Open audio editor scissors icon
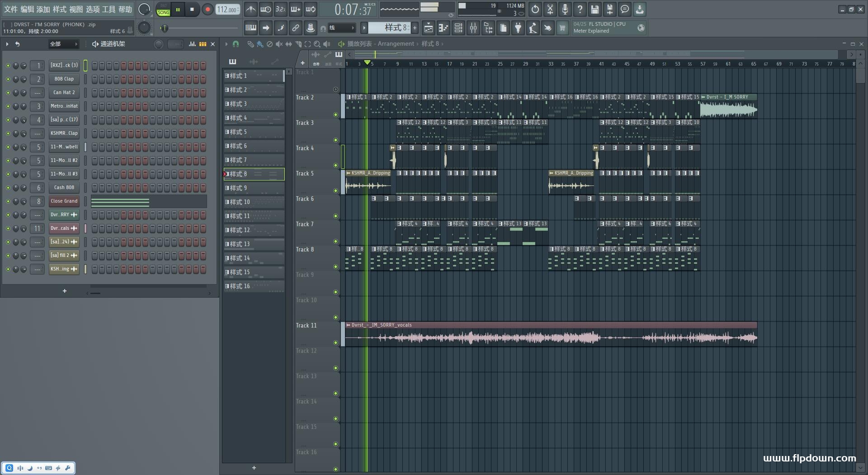 (550, 9)
